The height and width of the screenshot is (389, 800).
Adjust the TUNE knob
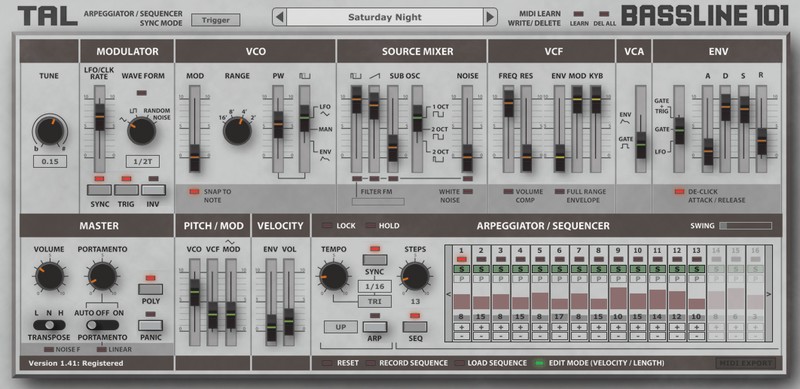point(50,130)
